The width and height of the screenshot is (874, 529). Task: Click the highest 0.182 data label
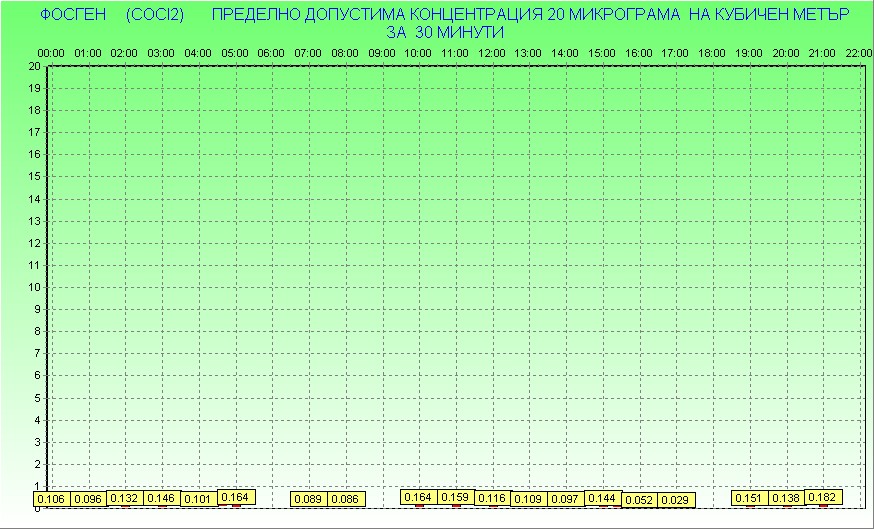point(822,497)
